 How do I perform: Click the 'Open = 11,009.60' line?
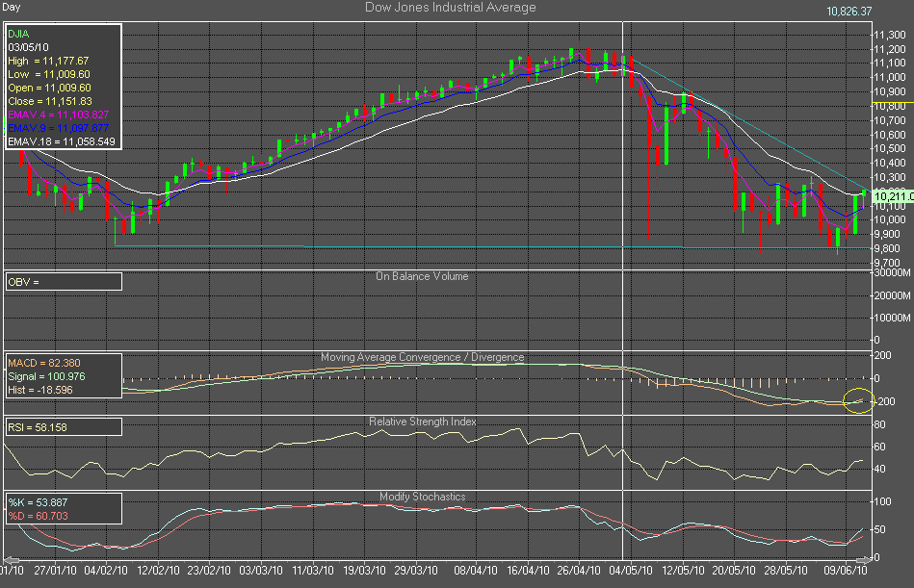[49, 88]
